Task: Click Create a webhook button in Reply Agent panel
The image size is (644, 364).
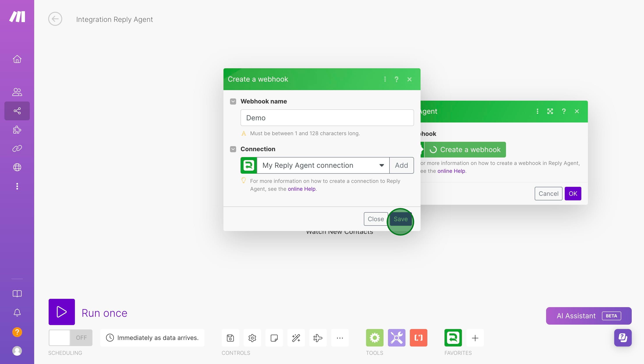Action: pos(465,149)
